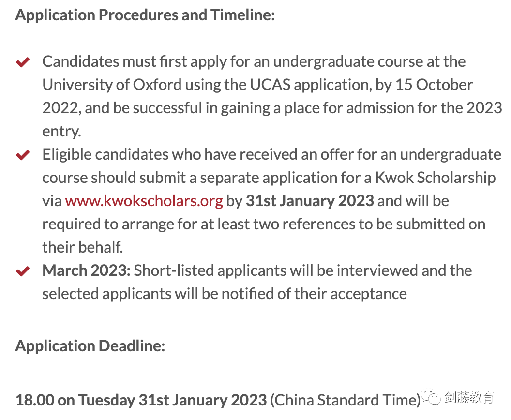Screen dimensions: 511x420
Task: Click the WeChat logo in the watermark
Action: (x=431, y=397)
